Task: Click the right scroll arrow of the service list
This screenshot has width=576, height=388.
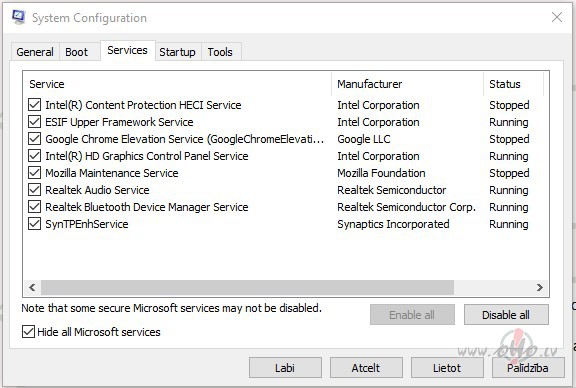Action: 539,287
